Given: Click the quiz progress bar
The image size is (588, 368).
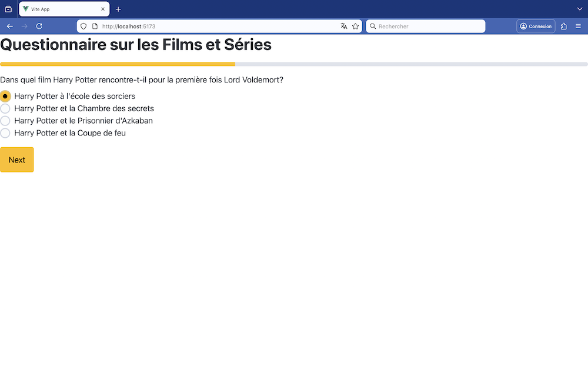Looking at the screenshot, I should [294, 64].
